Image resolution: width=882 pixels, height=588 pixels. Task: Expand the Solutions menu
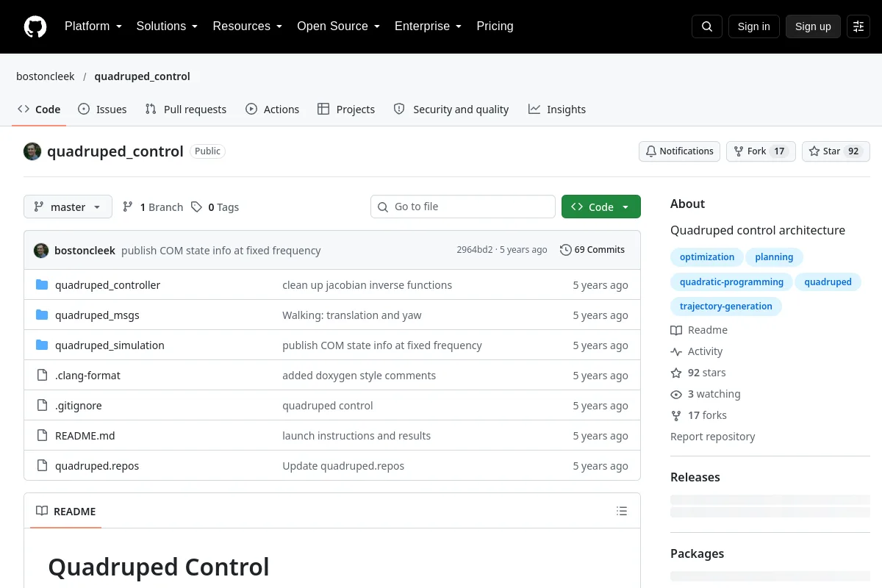tap(167, 26)
